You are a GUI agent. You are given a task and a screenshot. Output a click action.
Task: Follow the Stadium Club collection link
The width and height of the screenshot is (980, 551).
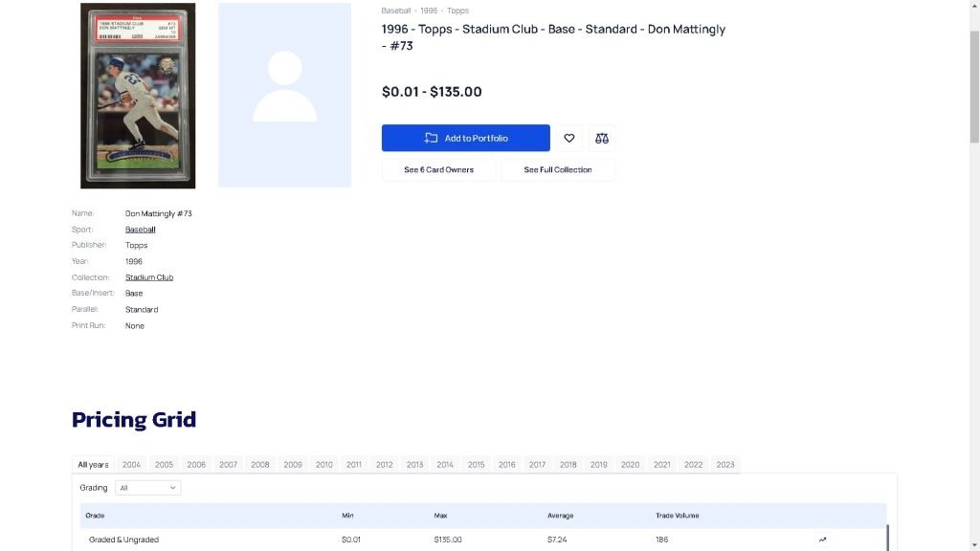(149, 277)
